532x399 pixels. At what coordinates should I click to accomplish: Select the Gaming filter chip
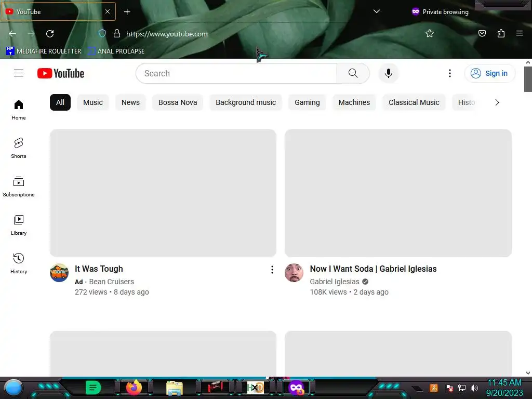tap(307, 102)
